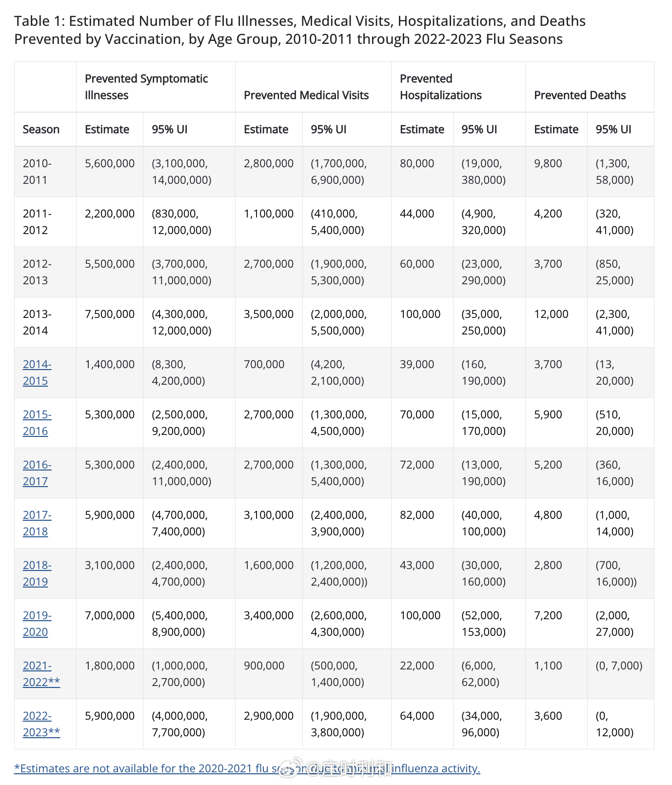Click the Prevented Symptomatic Illnesses header
The width and height of the screenshot is (672, 785).
pos(146,87)
